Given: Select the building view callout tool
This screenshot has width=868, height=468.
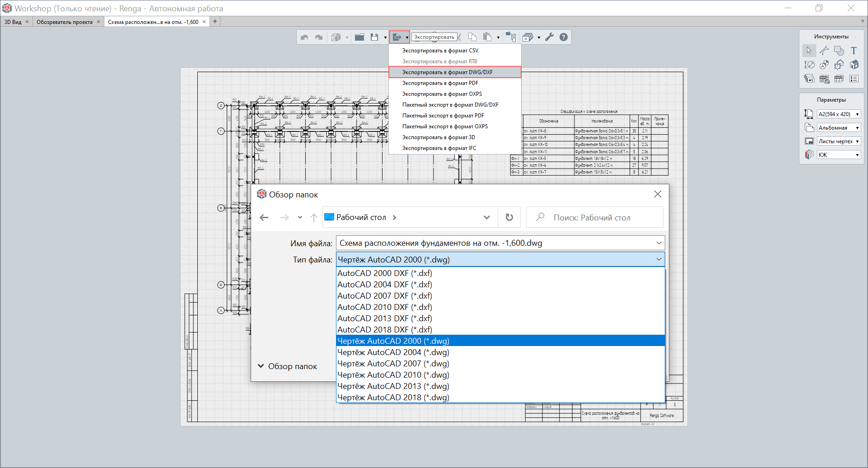Looking at the screenshot, I should (x=839, y=65).
